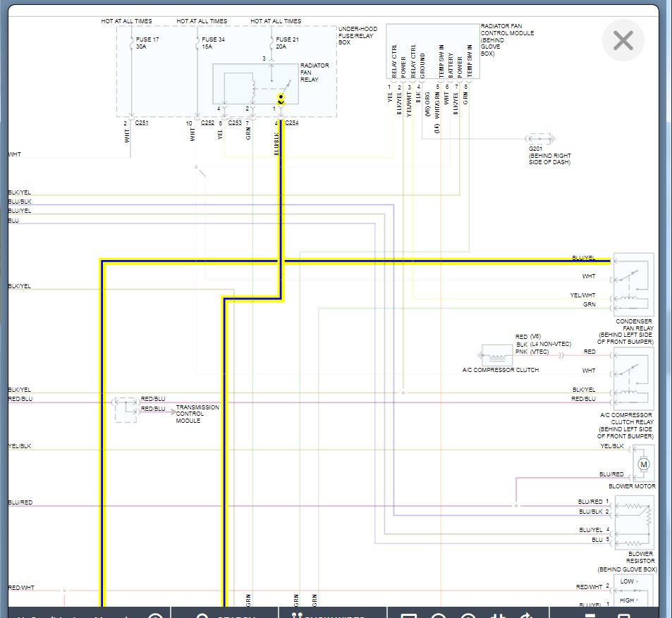Viewport: 672px width, 618px height.
Task: Select the C251 connector label
Action: [142, 123]
